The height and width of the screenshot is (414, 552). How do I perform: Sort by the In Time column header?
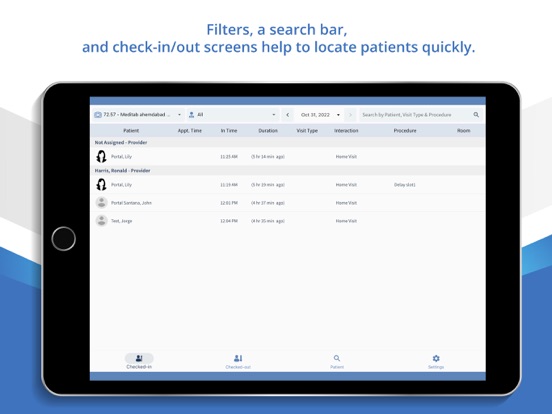point(229,131)
